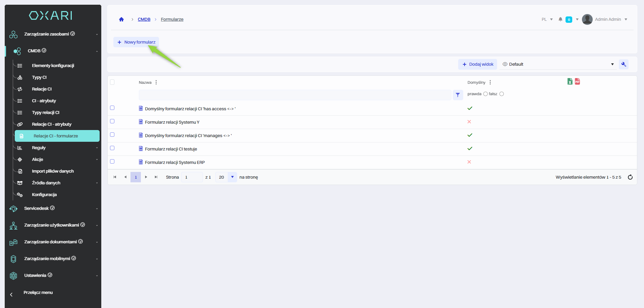Select the 'prawda' radio filter
The image size is (644, 308).
[x=485, y=94]
